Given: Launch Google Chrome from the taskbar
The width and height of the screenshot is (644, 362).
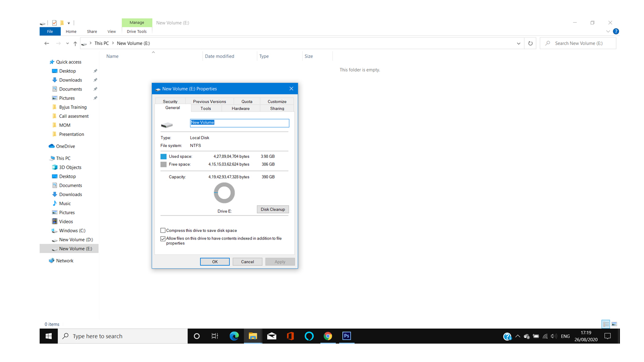Looking at the screenshot, I should click(328, 336).
